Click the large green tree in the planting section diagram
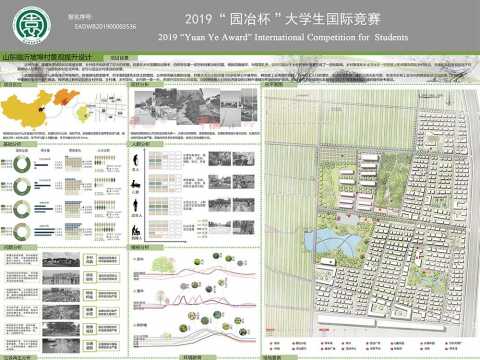The image size is (480, 360). tap(162, 265)
